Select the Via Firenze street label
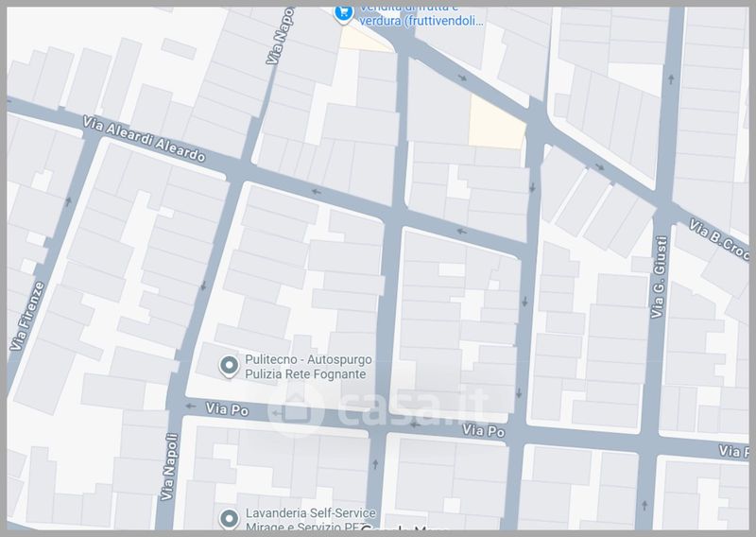756x537 pixels. pos(26,317)
